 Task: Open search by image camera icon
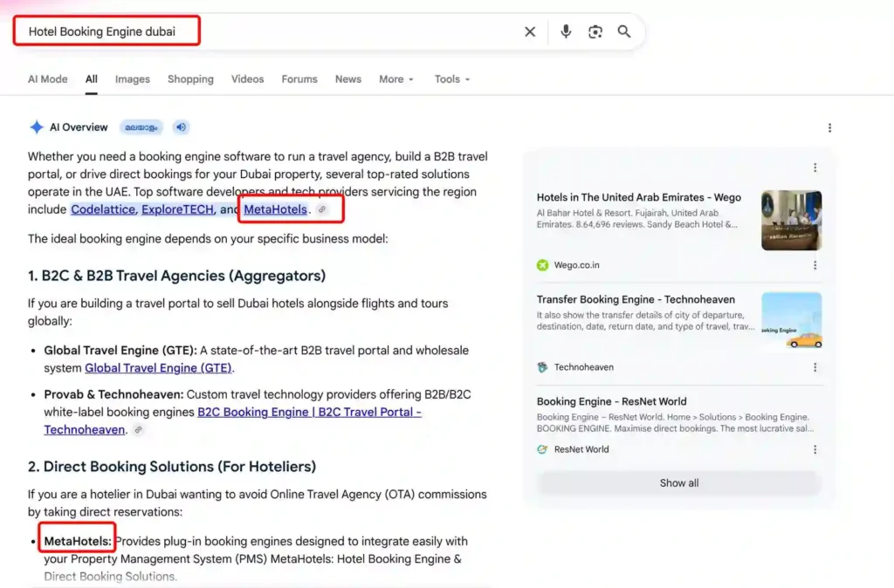click(x=595, y=32)
